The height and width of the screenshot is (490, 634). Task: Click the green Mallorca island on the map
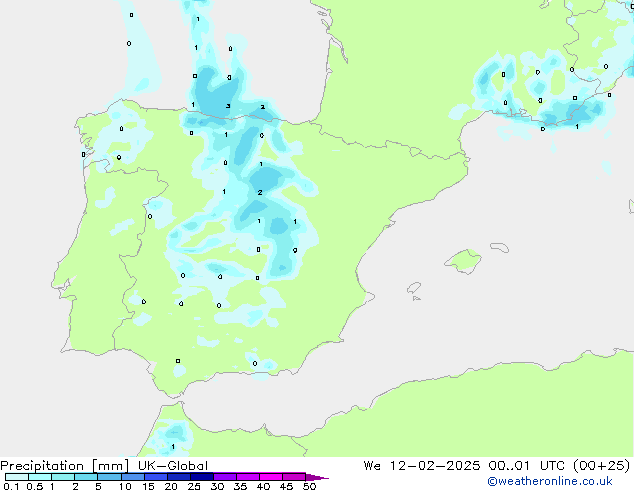464,261
